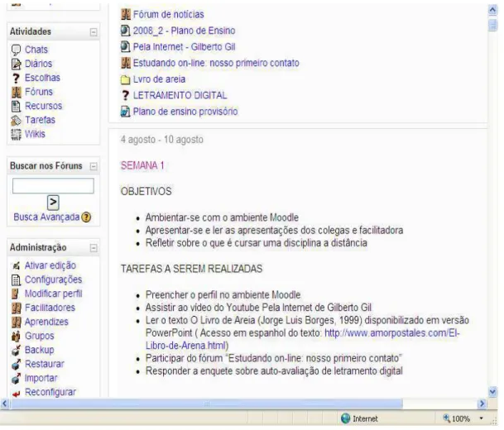
Task: Click the Modificar perfil icon
Action: coord(16,294)
